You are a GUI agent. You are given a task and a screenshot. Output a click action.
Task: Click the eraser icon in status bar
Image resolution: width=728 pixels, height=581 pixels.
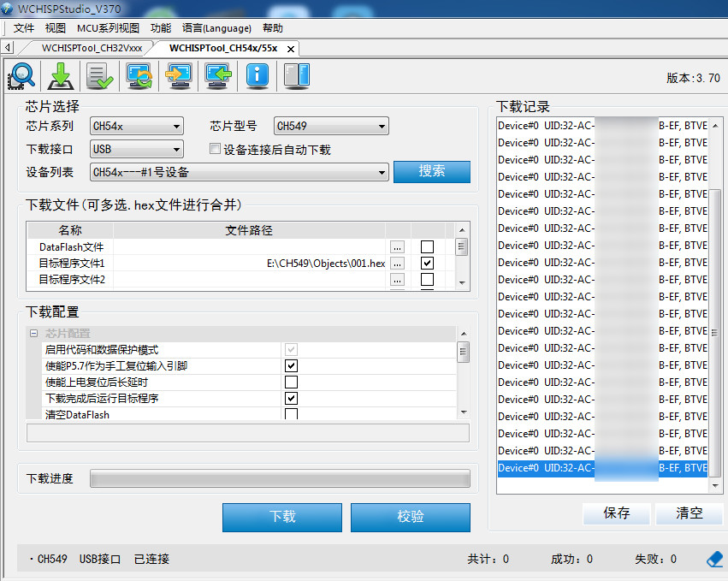point(714,559)
